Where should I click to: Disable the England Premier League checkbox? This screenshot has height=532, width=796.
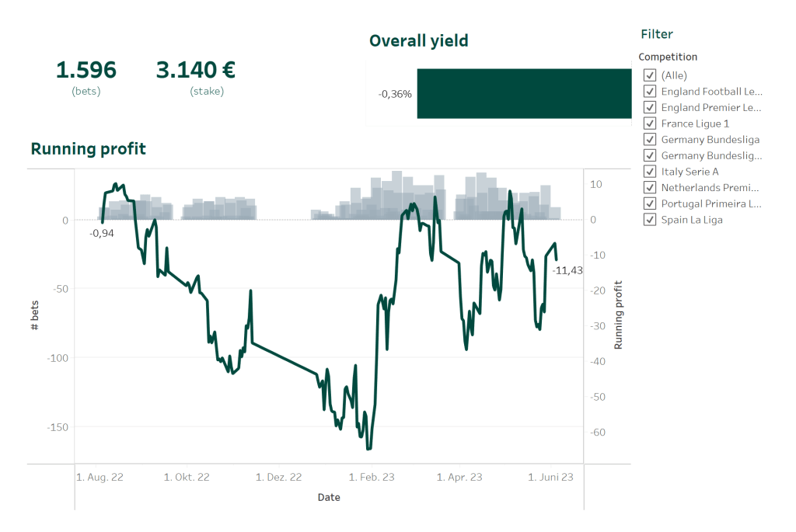[x=650, y=107]
